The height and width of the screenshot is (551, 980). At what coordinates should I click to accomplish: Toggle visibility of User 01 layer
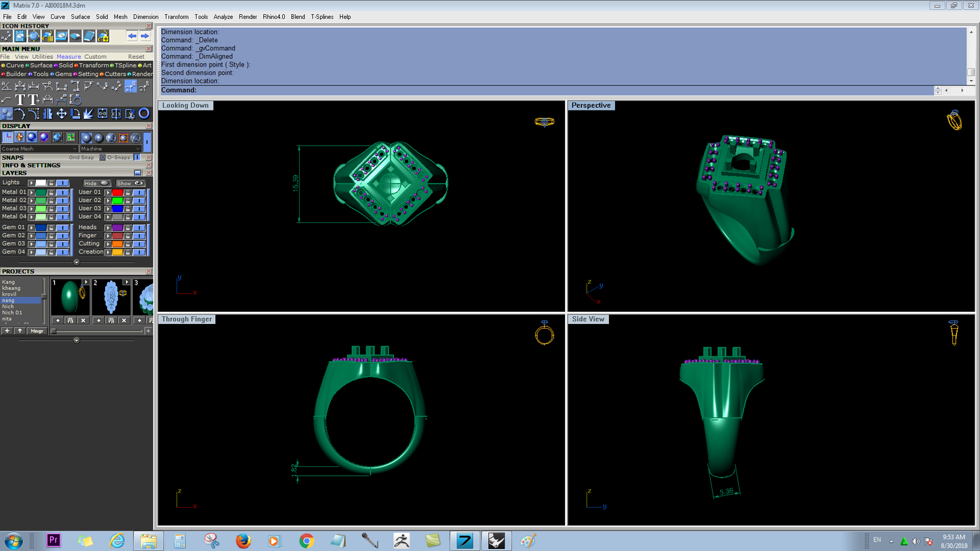[139, 192]
